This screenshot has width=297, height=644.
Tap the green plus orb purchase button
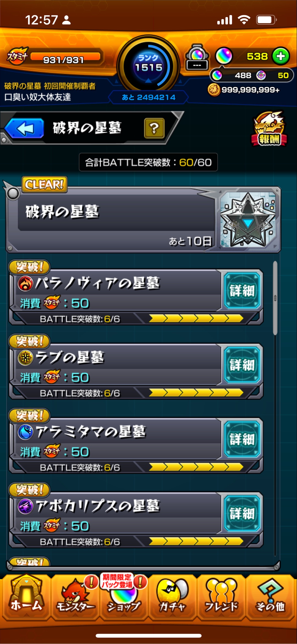(281, 56)
